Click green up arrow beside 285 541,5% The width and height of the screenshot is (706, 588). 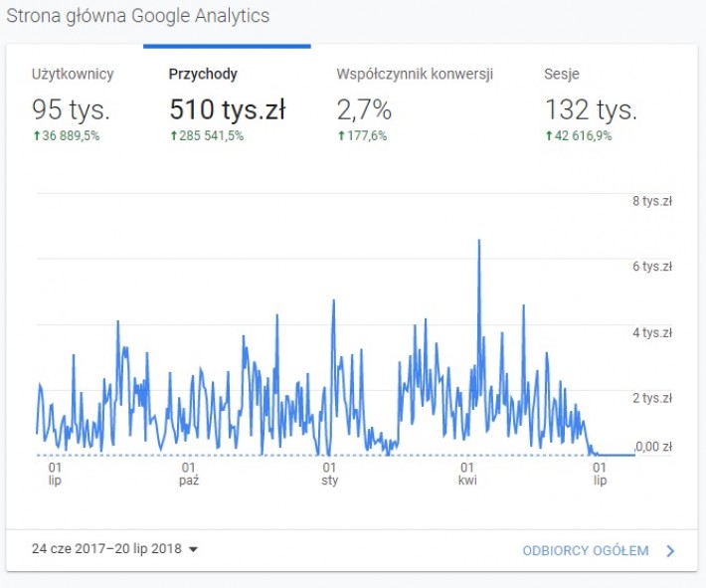(174, 136)
